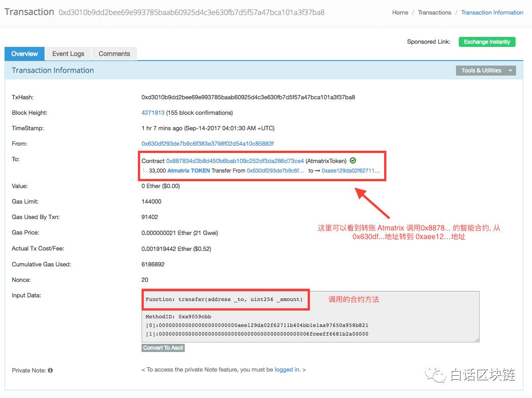
Task: Click Gas Used value 91402
Action: pyautogui.click(x=150, y=217)
